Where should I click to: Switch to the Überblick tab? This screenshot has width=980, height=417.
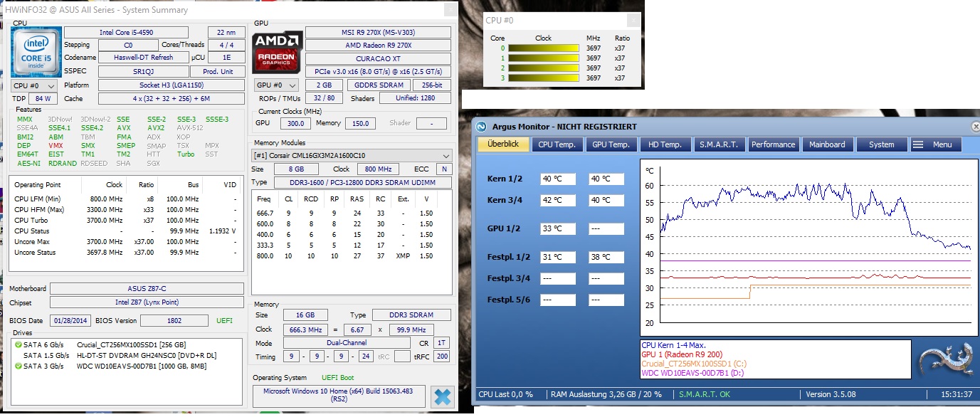[503, 144]
